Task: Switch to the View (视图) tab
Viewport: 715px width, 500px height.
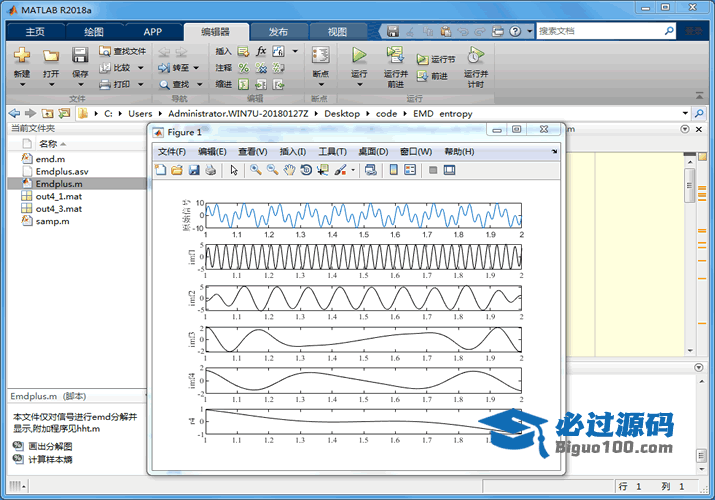Action: point(337,31)
